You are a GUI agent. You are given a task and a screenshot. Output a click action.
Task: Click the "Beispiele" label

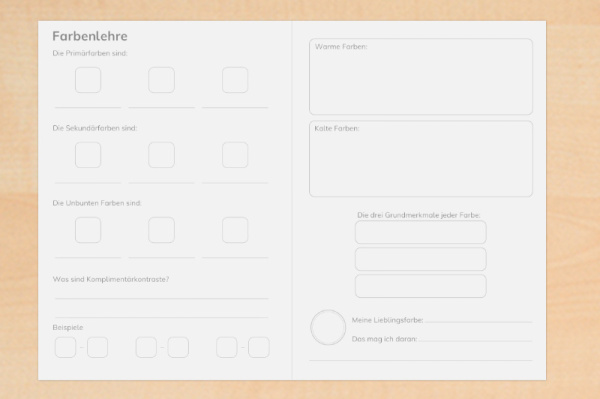[x=68, y=327]
